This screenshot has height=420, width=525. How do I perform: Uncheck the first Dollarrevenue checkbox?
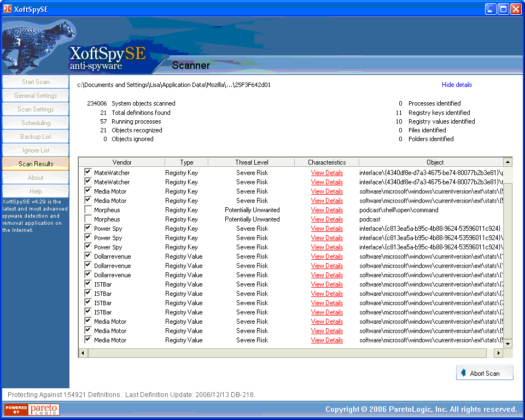(87, 256)
